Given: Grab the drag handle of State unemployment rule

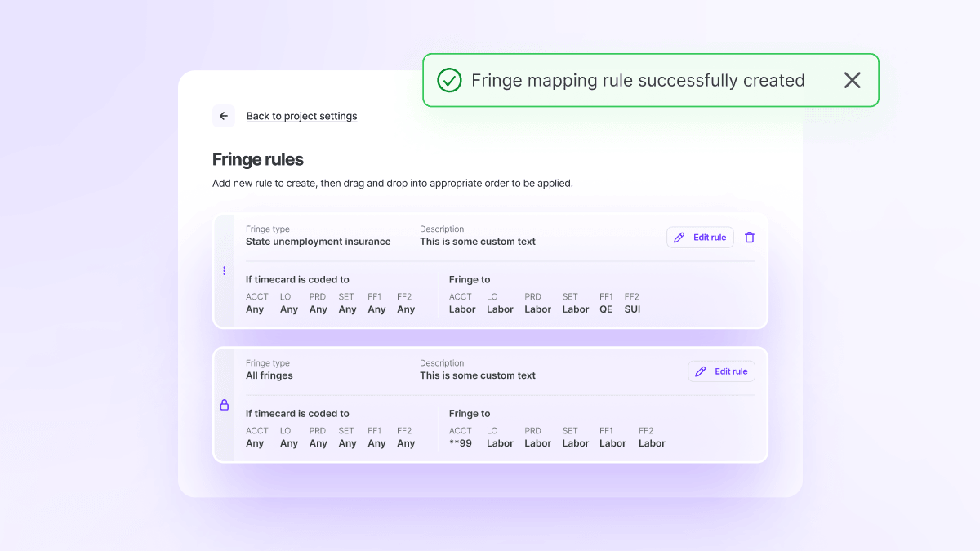Looking at the screenshot, I should point(225,271).
